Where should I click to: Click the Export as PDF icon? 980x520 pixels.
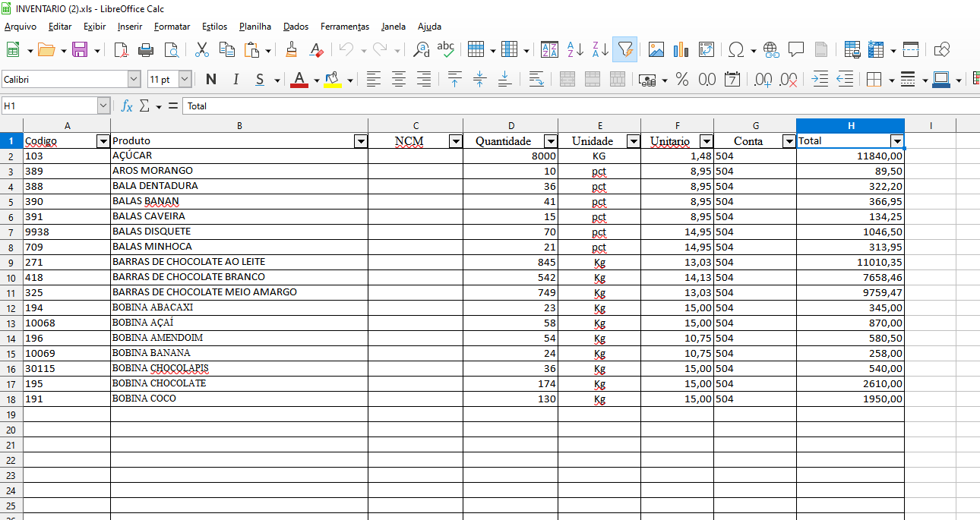(x=122, y=50)
